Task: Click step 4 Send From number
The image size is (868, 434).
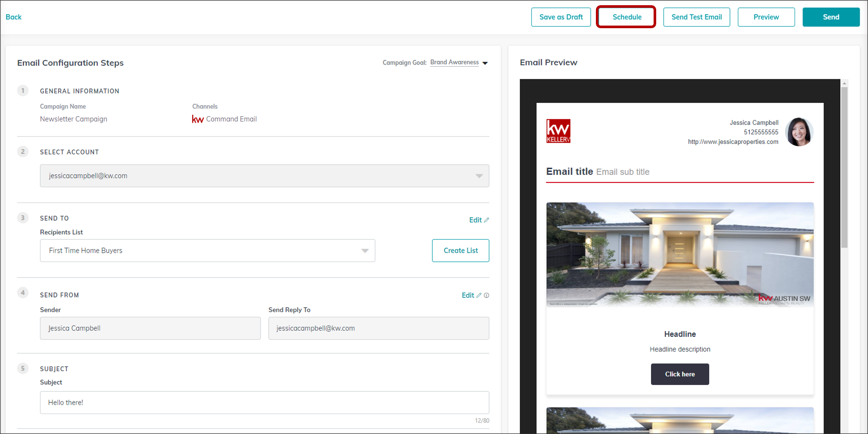Action: coord(23,293)
